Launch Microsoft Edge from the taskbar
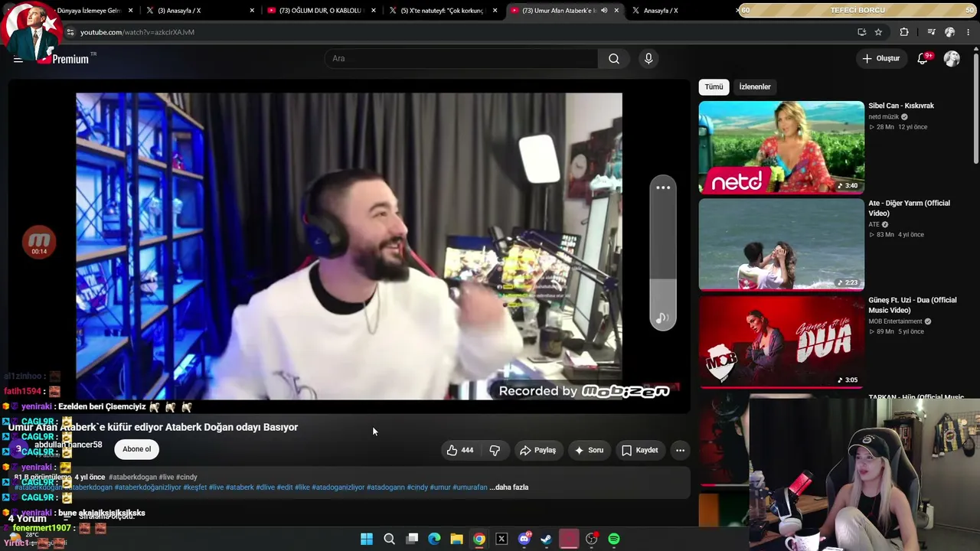The width and height of the screenshot is (980, 551). tap(434, 540)
